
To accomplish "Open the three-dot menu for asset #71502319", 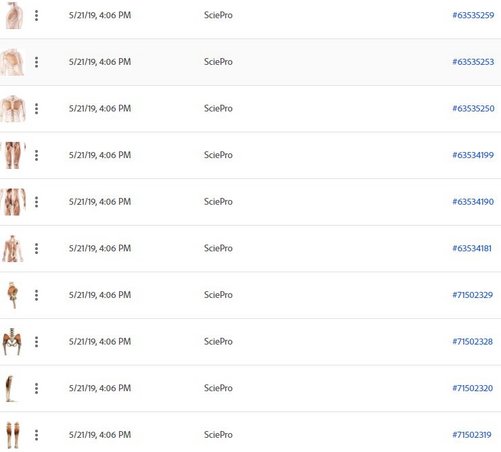I will pyautogui.click(x=36, y=435).
